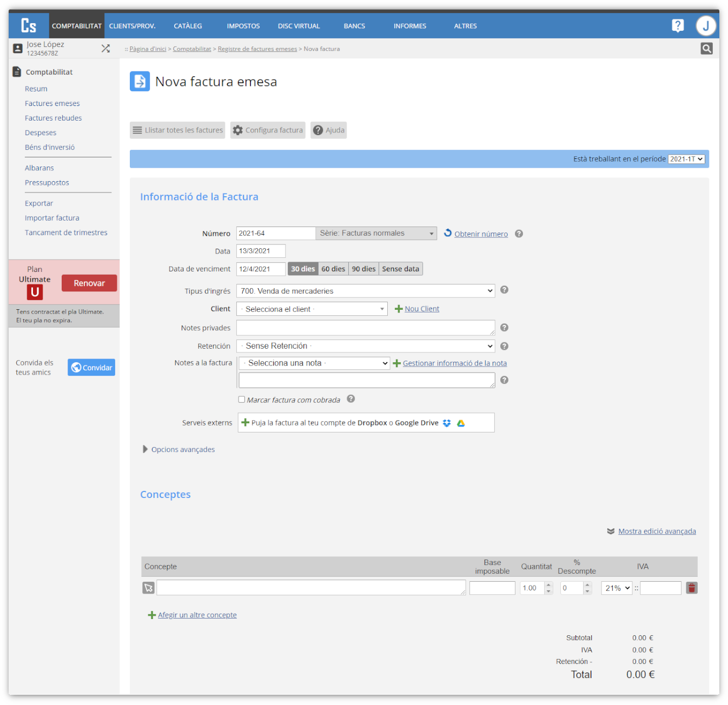Select the 30 dies due date option

point(303,269)
